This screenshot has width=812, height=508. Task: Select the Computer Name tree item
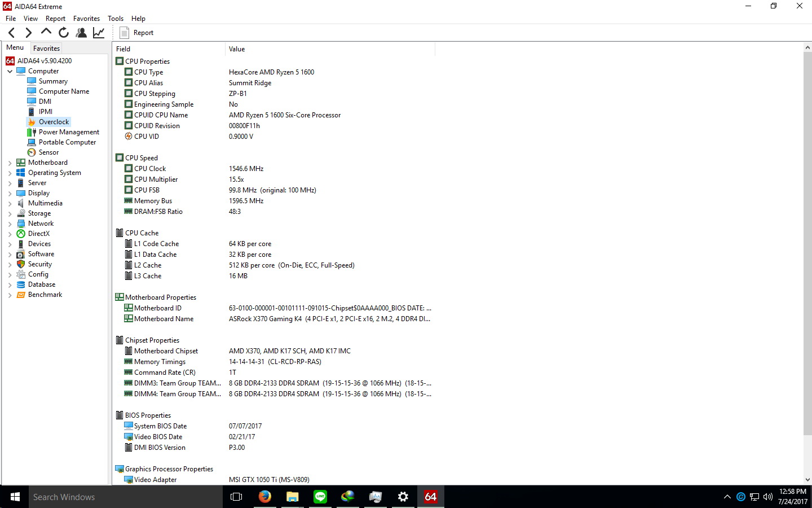click(64, 91)
